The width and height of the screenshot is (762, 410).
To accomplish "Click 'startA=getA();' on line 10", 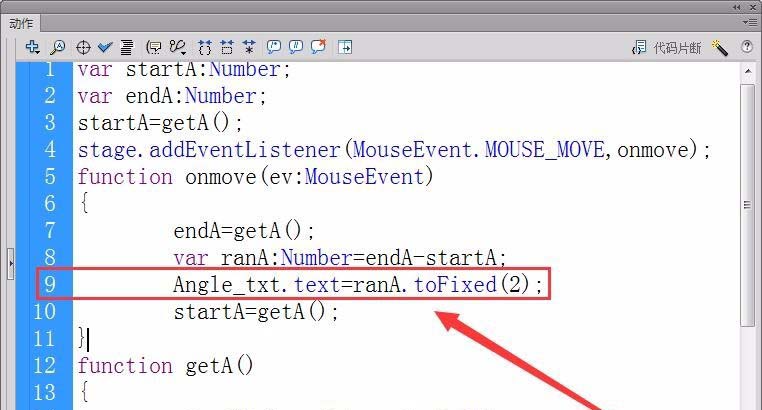I will [x=256, y=311].
